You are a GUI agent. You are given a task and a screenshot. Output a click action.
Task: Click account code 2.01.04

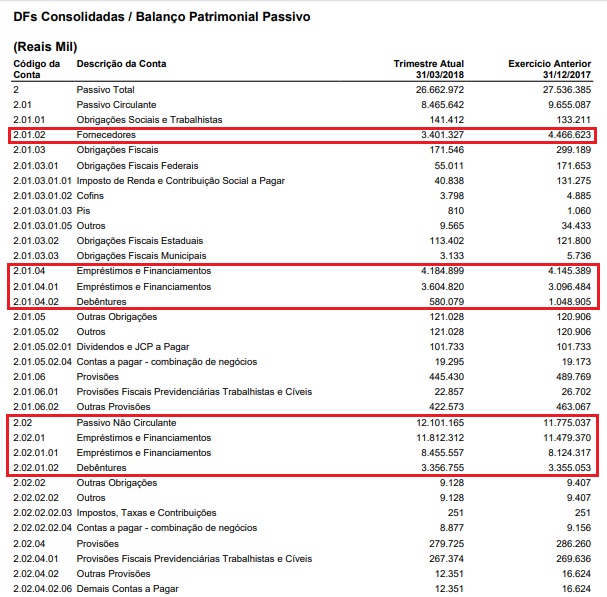[29, 271]
